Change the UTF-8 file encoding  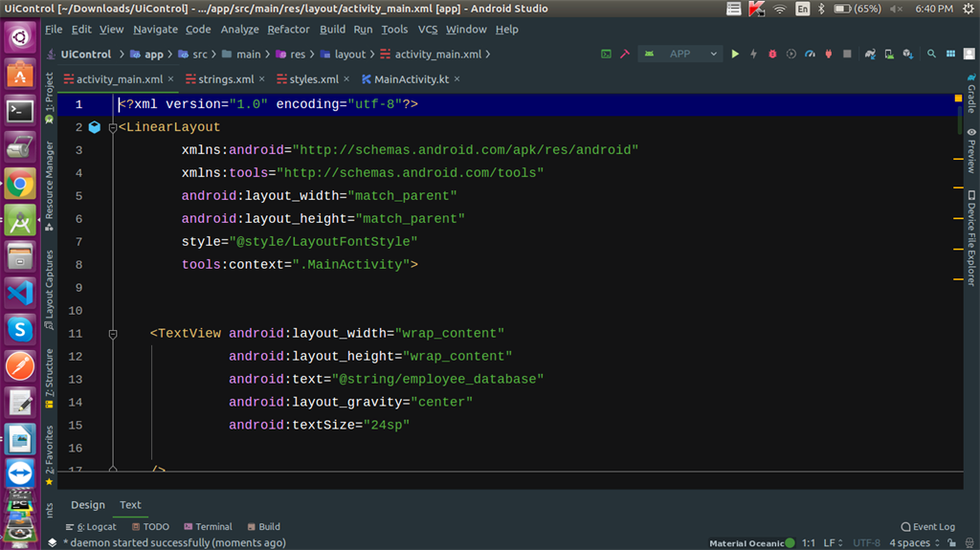(866, 543)
